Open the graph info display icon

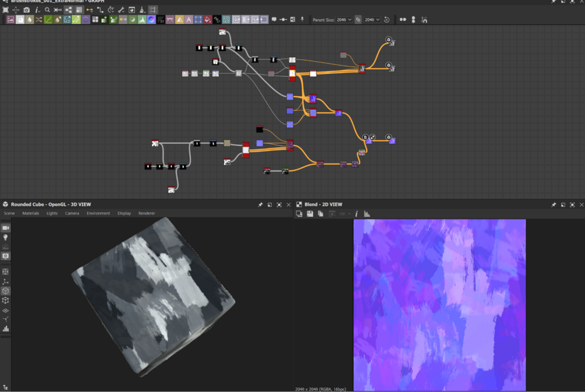pyautogui.click(x=37, y=10)
